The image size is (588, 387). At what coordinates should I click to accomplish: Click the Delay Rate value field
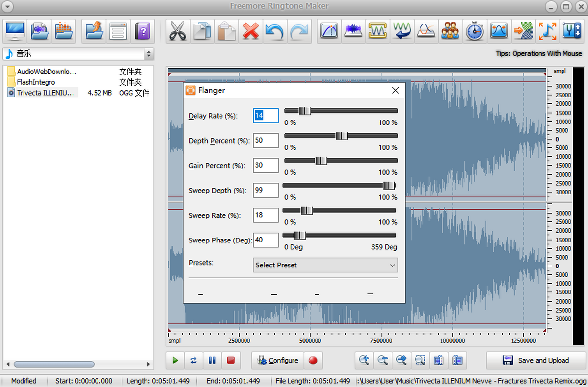click(x=266, y=116)
